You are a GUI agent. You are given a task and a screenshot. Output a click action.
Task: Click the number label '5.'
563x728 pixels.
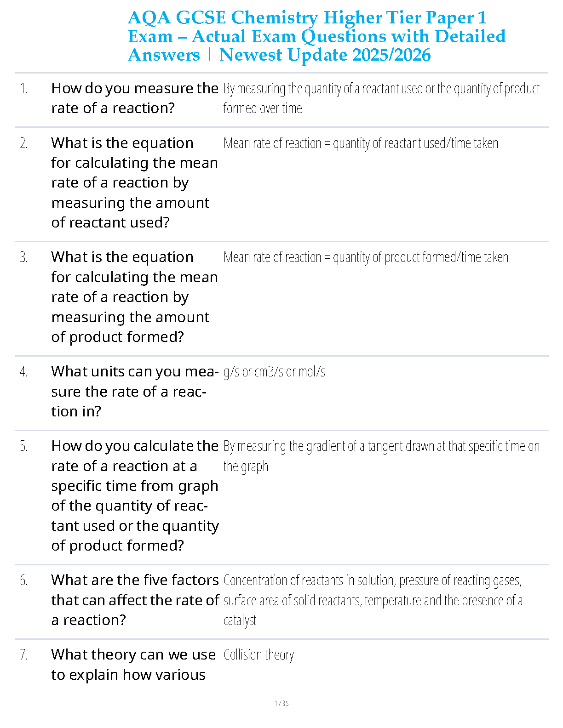(x=23, y=446)
